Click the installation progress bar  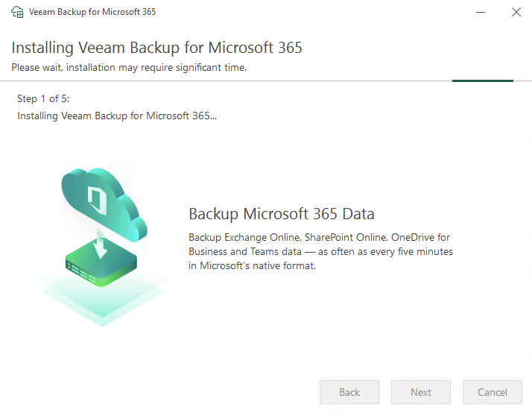(x=266, y=81)
